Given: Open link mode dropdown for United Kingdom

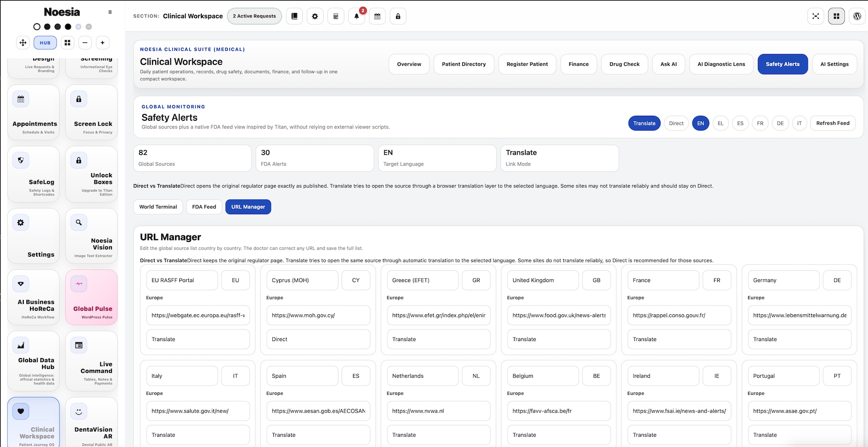Looking at the screenshot, I should 559,339.
